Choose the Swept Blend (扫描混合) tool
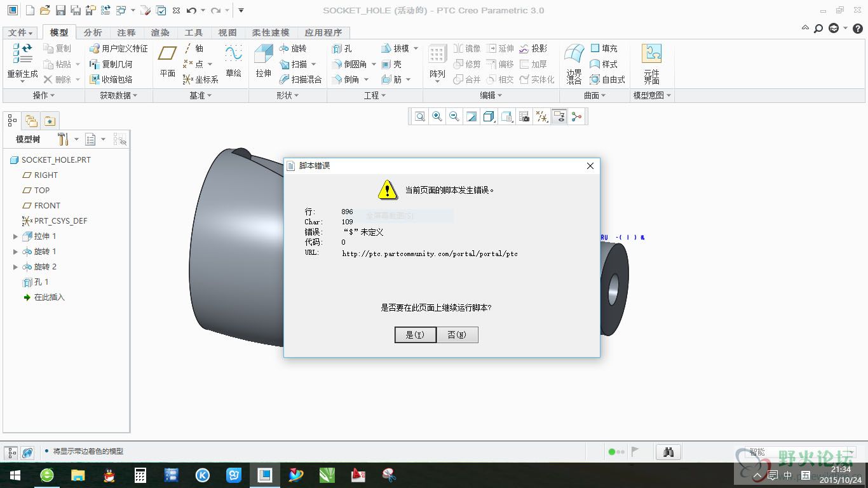The height and width of the screenshot is (488, 868). 301,79
